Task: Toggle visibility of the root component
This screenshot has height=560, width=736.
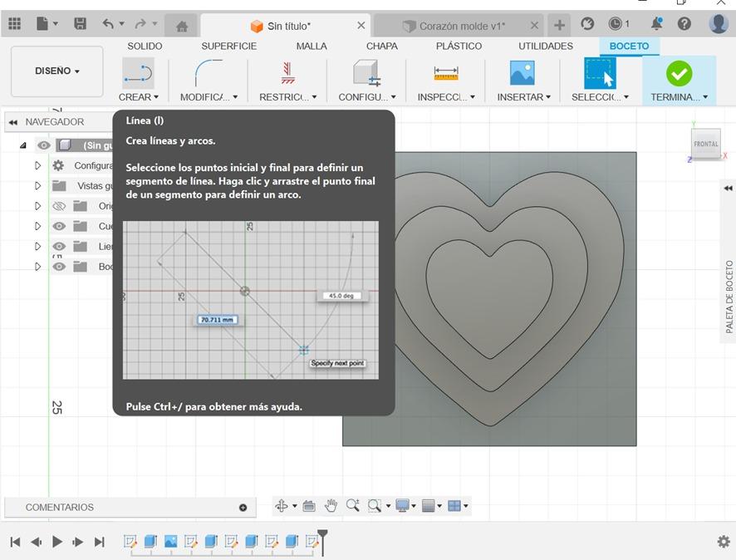Action: click(x=44, y=145)
